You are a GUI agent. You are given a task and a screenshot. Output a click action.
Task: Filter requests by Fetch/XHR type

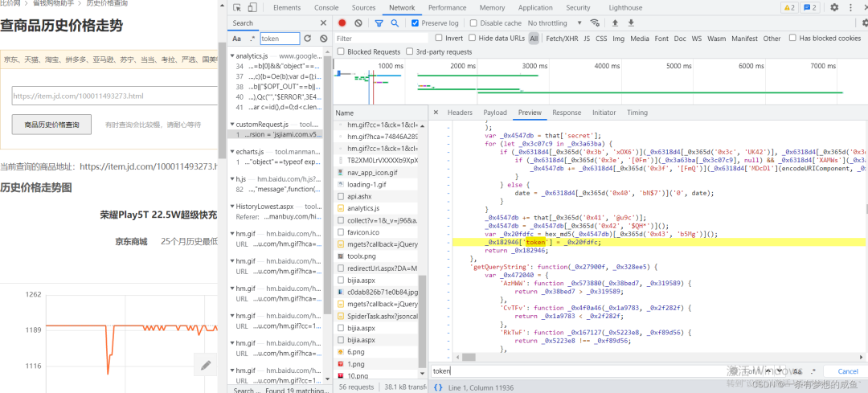click(562, 38)
